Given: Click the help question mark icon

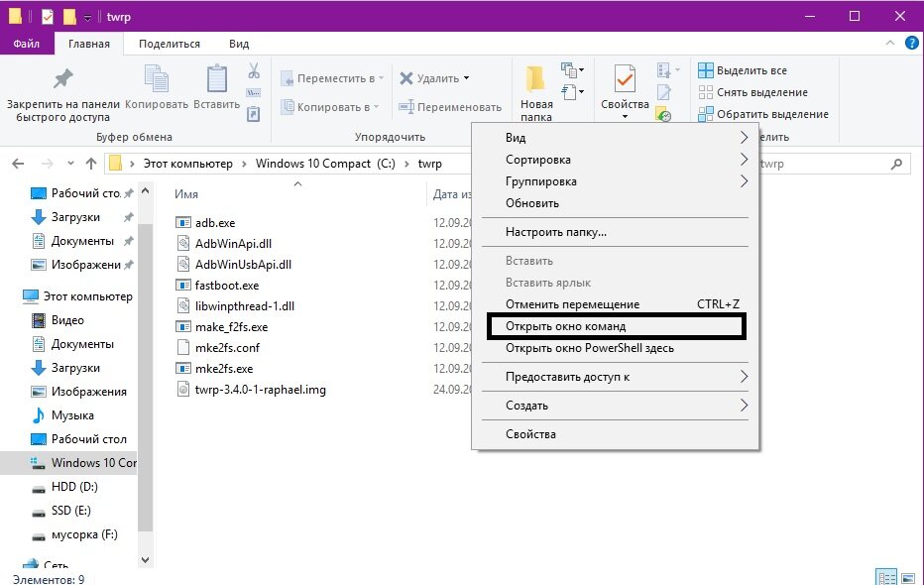Looking at the screenshot, I should [x=911, y=43].
